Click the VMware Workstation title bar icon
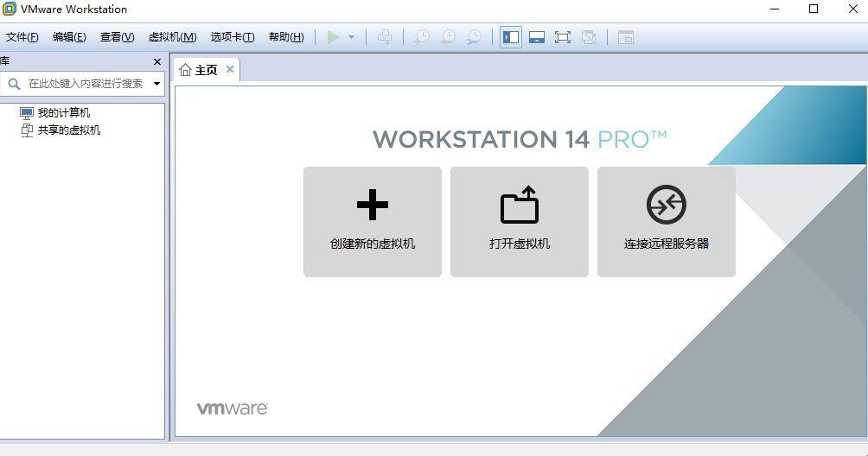This screenshot has height=456, width=868. click(10, 9)
